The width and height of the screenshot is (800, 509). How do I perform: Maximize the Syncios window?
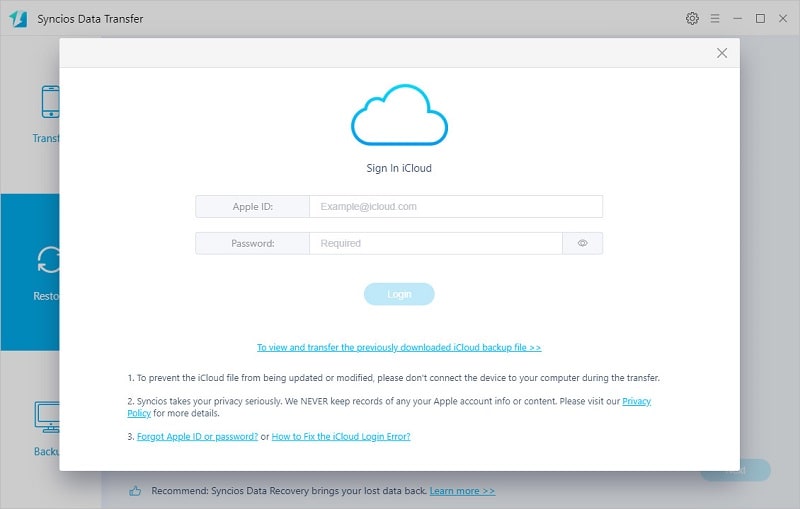coord(760,18)
